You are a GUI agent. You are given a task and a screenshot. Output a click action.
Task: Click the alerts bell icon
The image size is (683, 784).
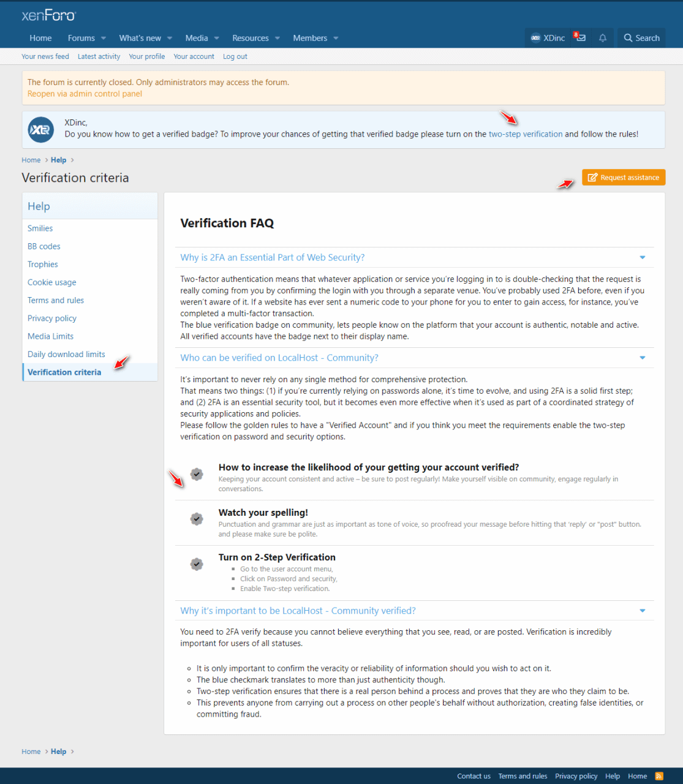pos(603,38)
